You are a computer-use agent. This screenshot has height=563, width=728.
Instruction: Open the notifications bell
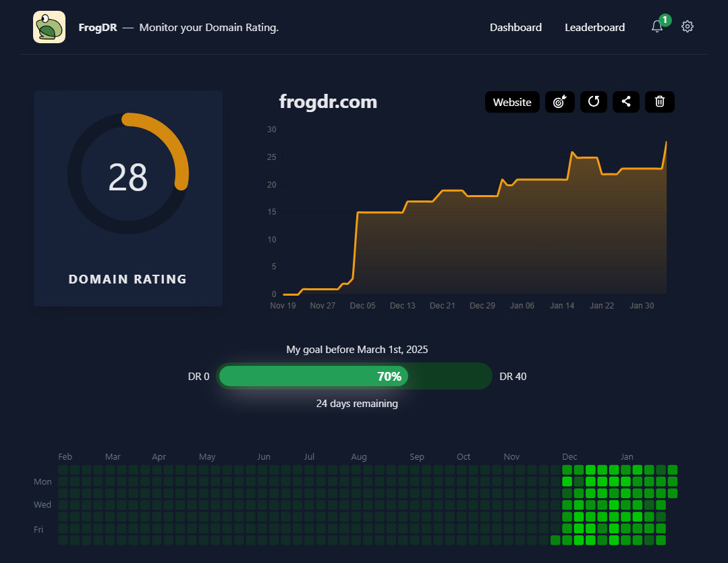coord(656,26)
